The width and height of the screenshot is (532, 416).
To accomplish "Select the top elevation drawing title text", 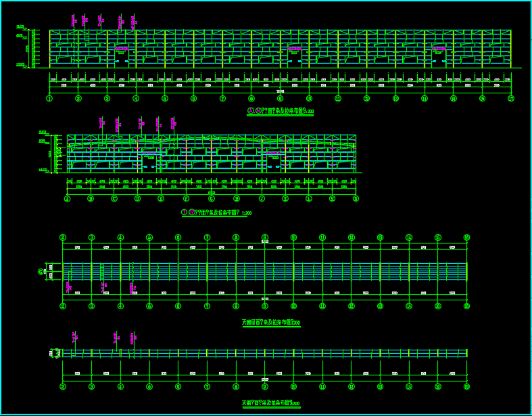I will tap(280, 111).
